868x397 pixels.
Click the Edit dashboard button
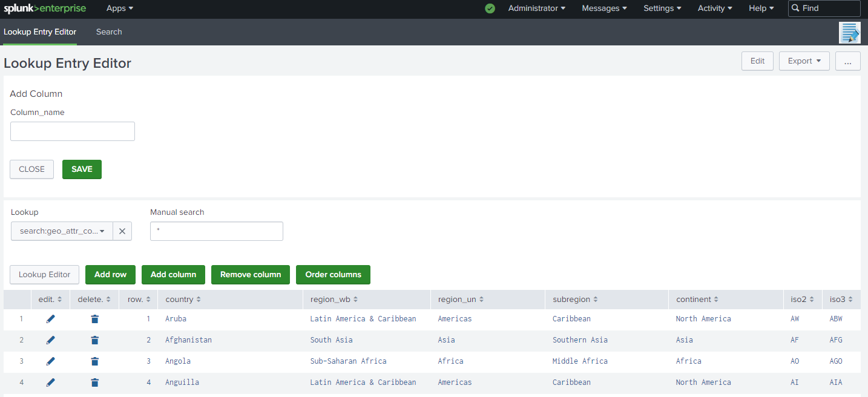coord(757,61)
